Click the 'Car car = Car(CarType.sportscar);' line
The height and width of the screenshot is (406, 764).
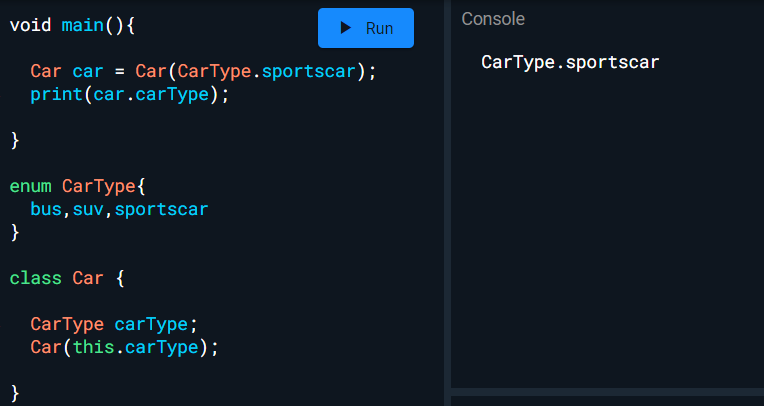pos(204,71)
